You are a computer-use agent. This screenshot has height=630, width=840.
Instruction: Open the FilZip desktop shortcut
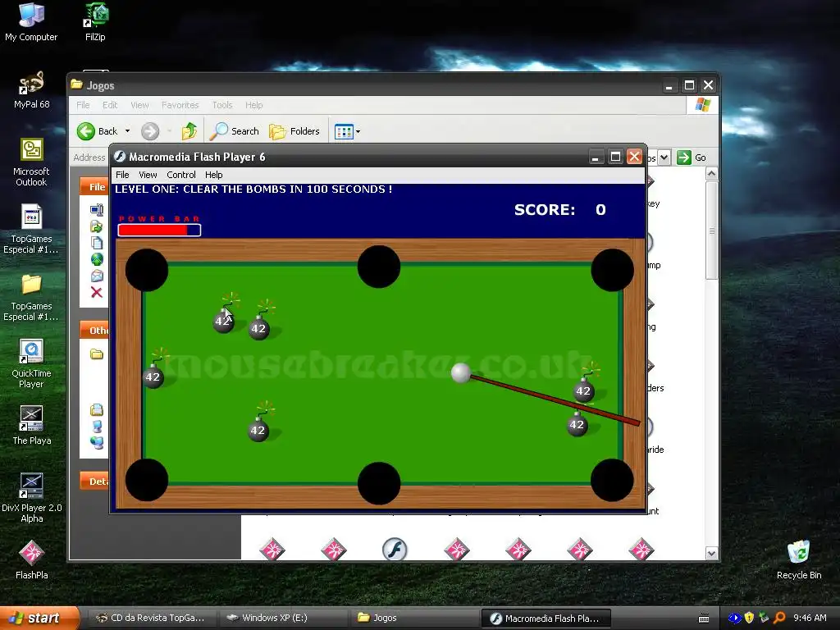click(x=95, y=21)
